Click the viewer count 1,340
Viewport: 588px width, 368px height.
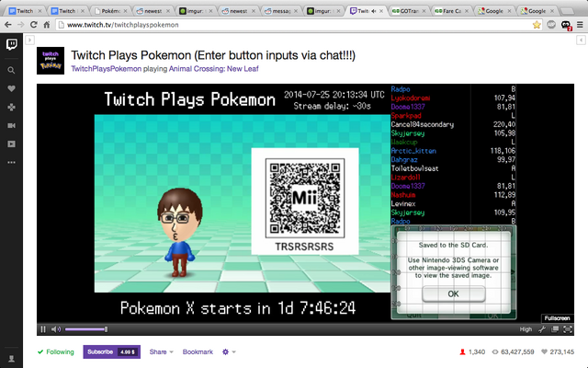click(472, 351)
